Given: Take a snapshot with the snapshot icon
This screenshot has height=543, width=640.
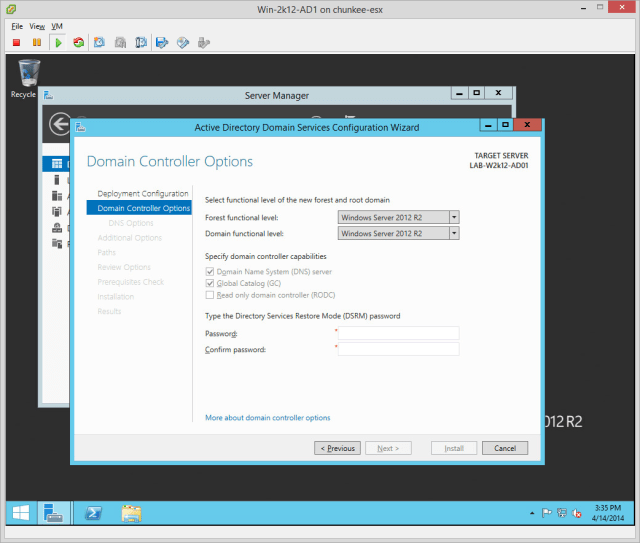Looking at the screenshot, I should pyautogui.click(x=99, y=42).
